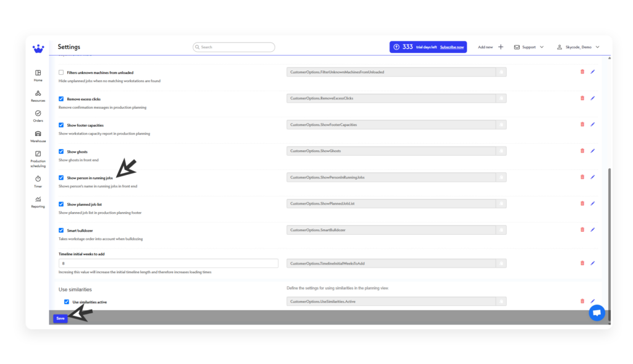This screenshot has width=633, height=364.
Task: Click the Timeline initial weeks input field
Action: click(168, 263)
